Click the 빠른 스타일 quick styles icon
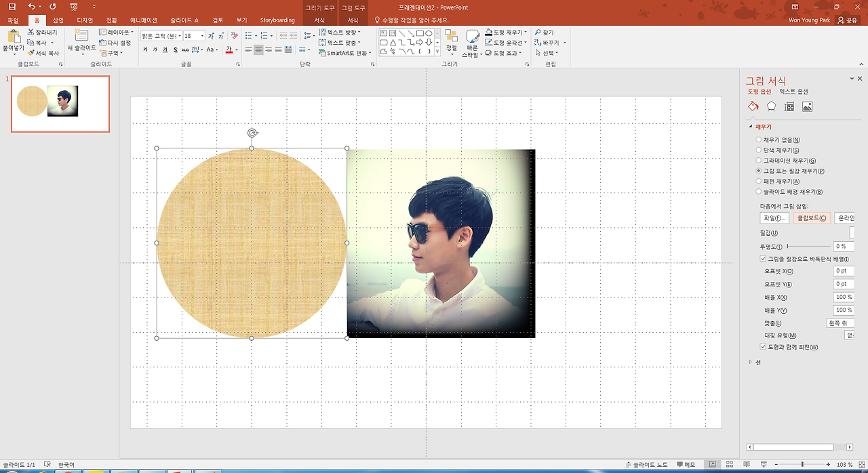The height and width of the screenshot is (473, 868). pos(473,37)
